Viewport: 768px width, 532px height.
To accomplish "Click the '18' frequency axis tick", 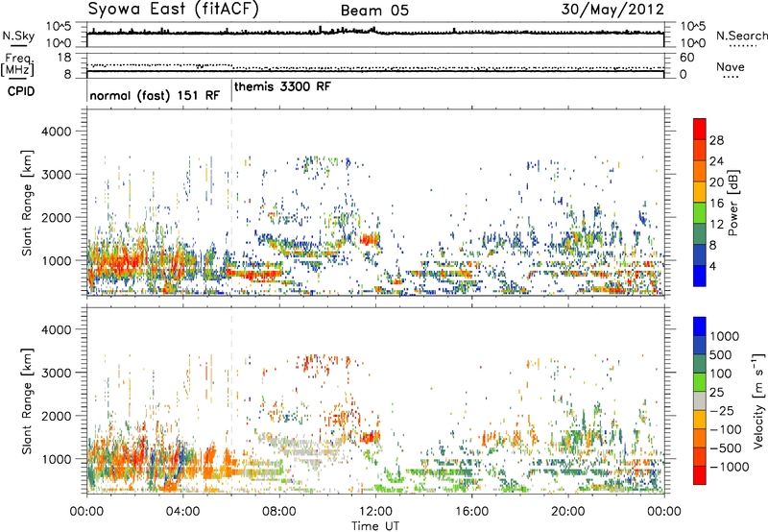I will tap(64, 58).
